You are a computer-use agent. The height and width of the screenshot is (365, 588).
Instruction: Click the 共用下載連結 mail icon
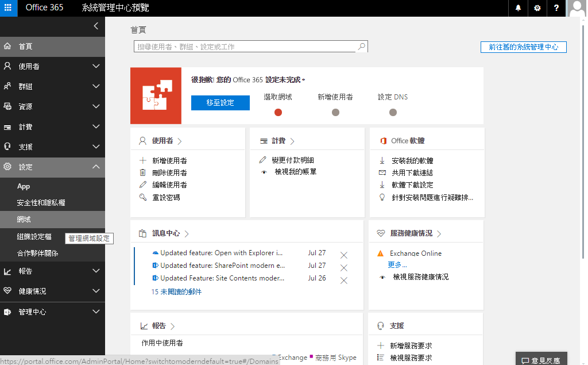pyautogui.click(x=382, y=173)
